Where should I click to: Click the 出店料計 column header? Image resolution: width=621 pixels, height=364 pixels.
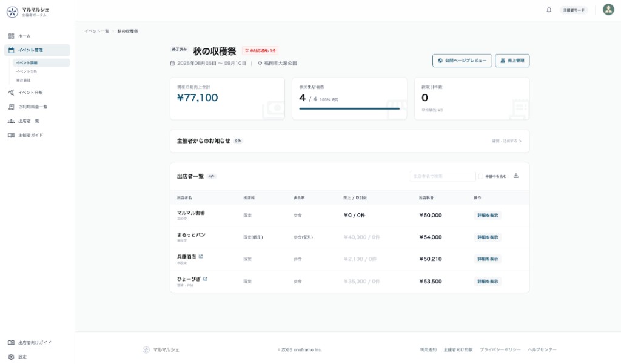(x=426, y=198)
